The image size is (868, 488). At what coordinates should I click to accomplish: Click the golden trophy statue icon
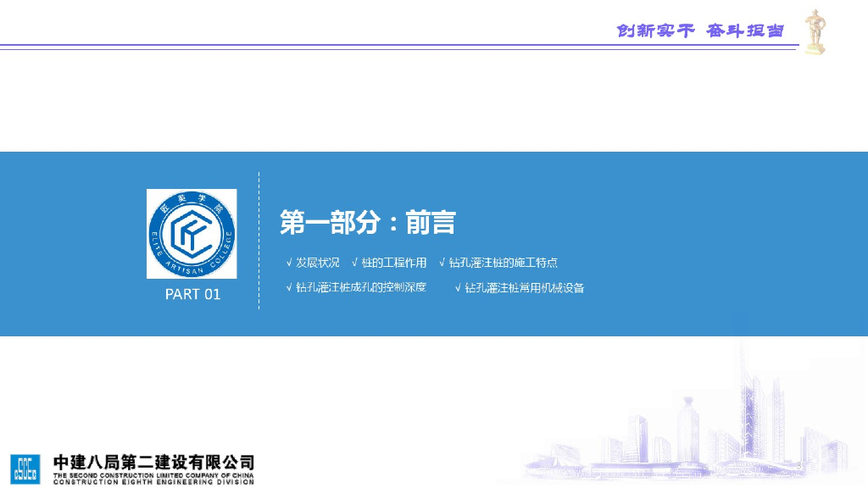(x=815, y=32)
